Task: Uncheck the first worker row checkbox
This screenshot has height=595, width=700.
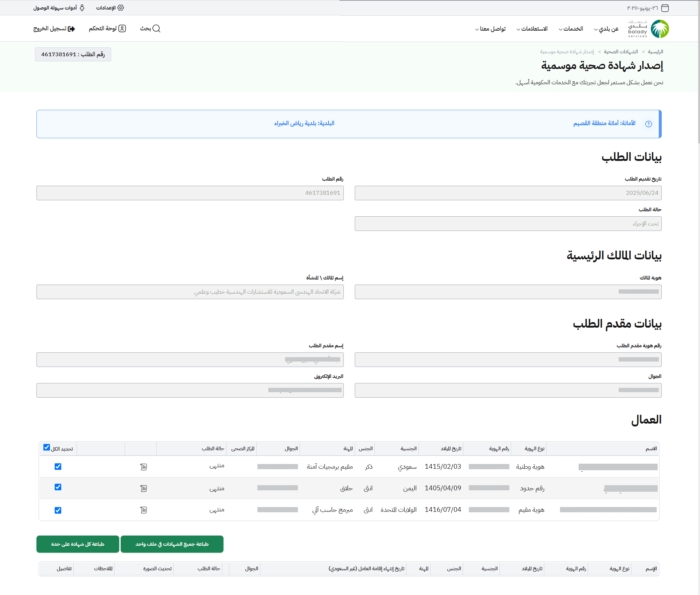Action: point(58,467)
